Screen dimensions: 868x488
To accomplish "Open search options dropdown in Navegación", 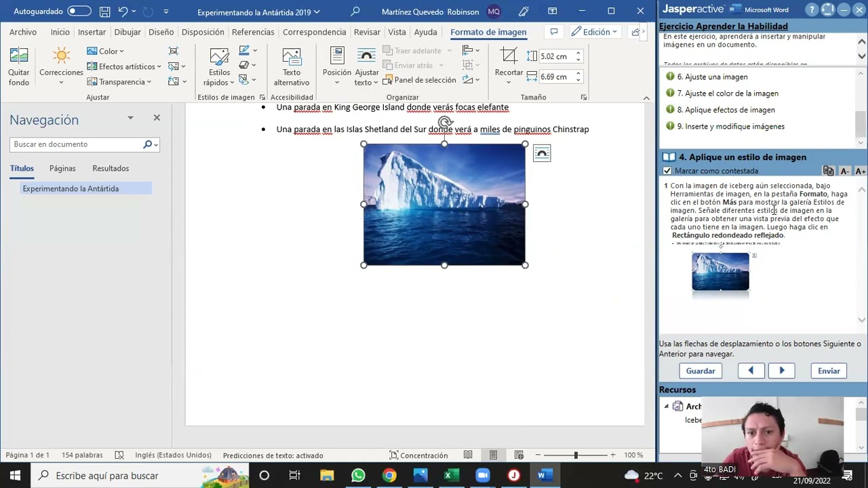I will tap(156, 144).
